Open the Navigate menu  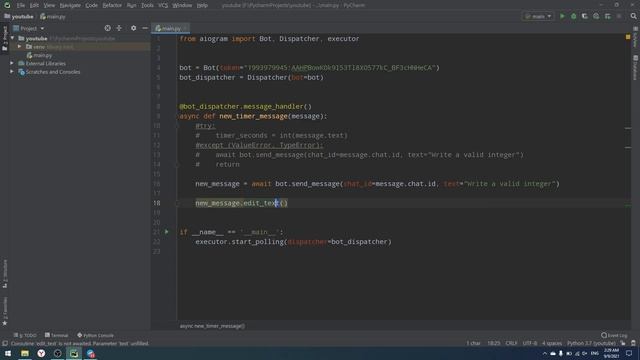tap(70, 5)
